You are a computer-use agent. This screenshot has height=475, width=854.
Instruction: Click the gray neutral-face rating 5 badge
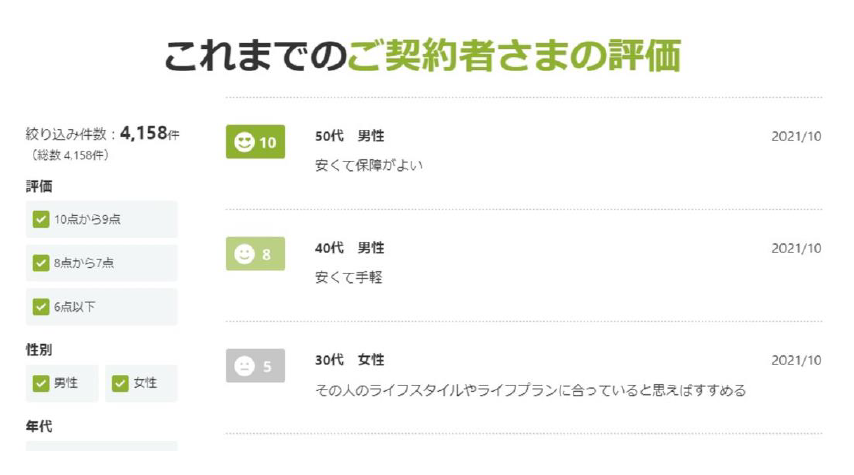coord(255,366)
